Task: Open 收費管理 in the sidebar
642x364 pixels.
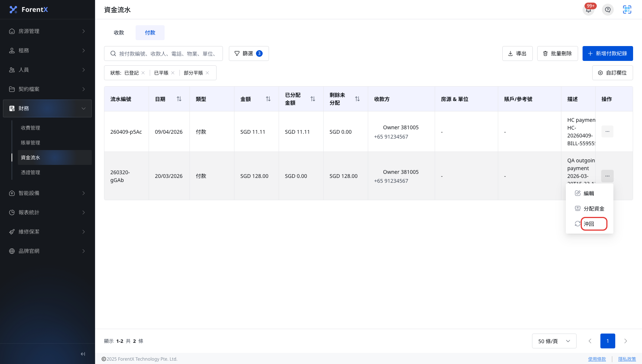Action: pyautogui.click(x=55, y=128)
